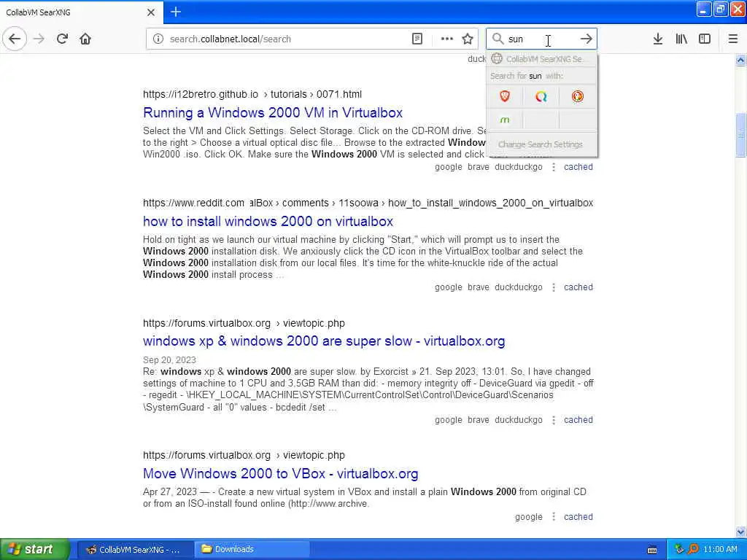Click brave engine tag under reddit install result
Viewport: 747px width, 560px height.
[x=479, y=287]
